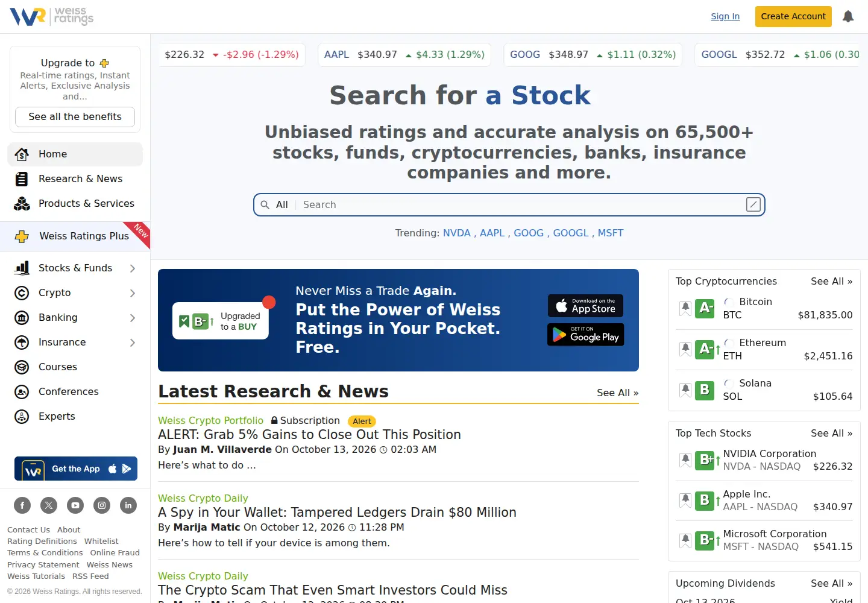Click the Weiss Ratings logo
Viewport: 868px width, 603px height.
52,16
